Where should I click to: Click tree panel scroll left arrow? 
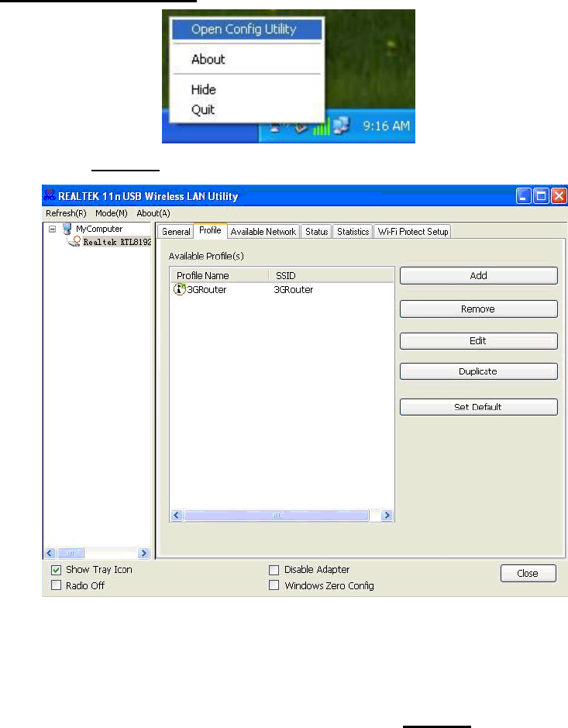point(50,553)
